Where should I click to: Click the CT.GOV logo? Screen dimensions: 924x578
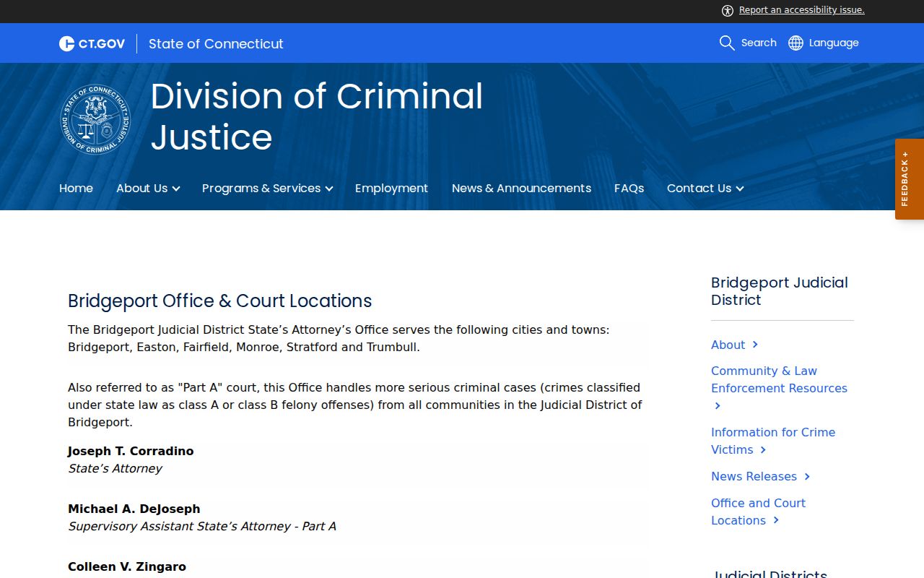tap(92, 43)
